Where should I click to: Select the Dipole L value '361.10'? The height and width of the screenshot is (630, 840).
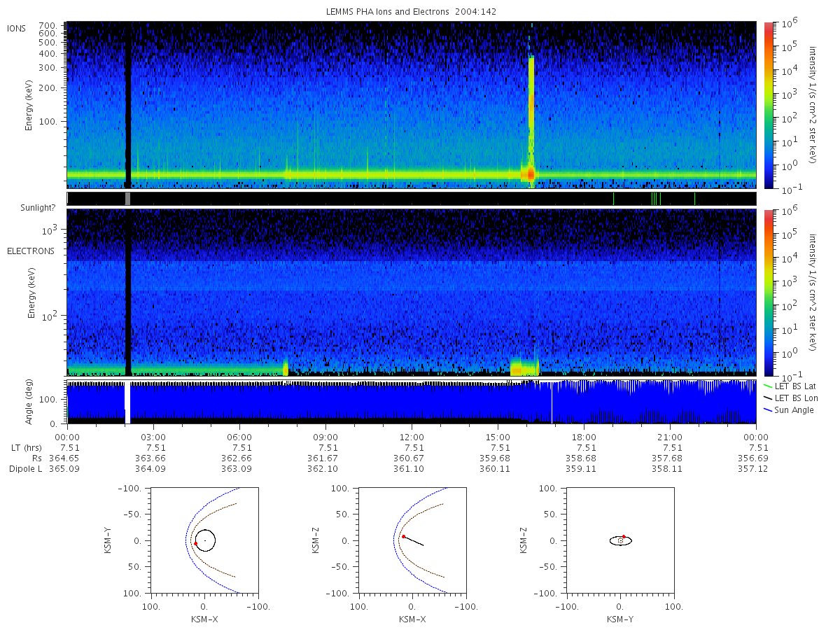click(x=408, y=469)
